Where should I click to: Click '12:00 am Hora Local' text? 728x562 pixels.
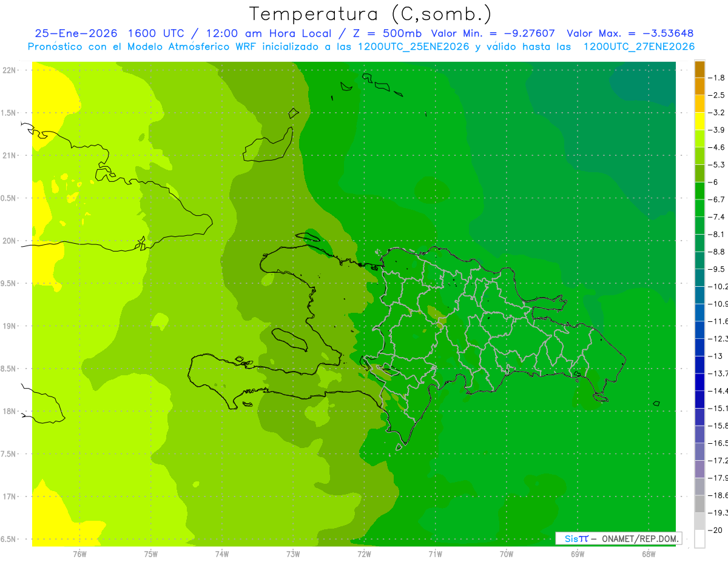270,33
